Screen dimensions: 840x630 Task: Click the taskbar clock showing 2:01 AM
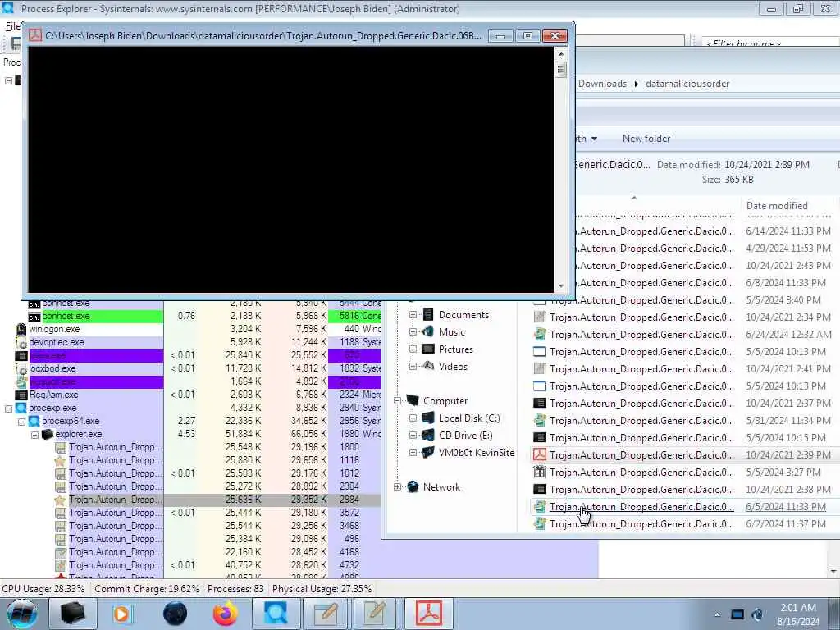pyautogui.click(x=798, y=614)
